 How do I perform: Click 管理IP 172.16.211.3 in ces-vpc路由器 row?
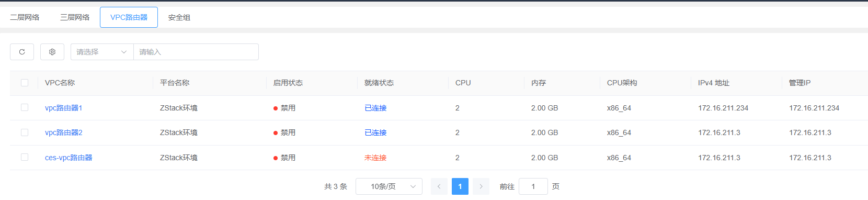(x=810, y=158)
